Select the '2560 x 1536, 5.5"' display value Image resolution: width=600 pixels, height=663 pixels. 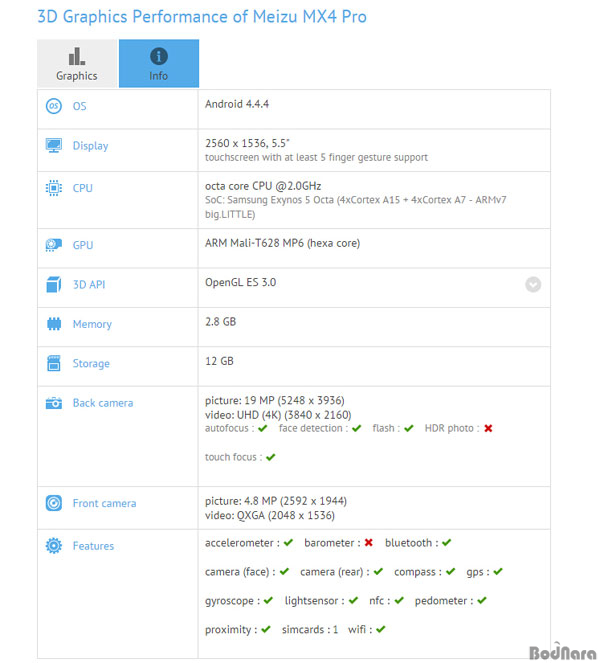[x=247, y=143]
